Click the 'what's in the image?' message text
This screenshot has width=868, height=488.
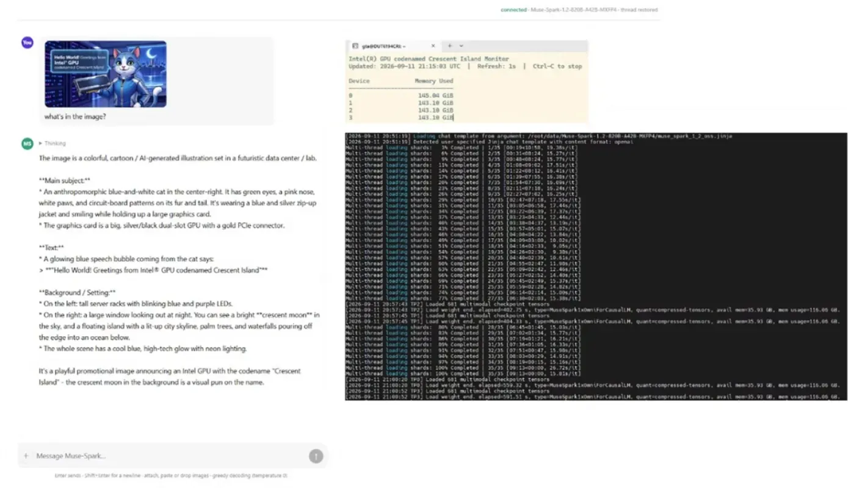click(75, 117)
